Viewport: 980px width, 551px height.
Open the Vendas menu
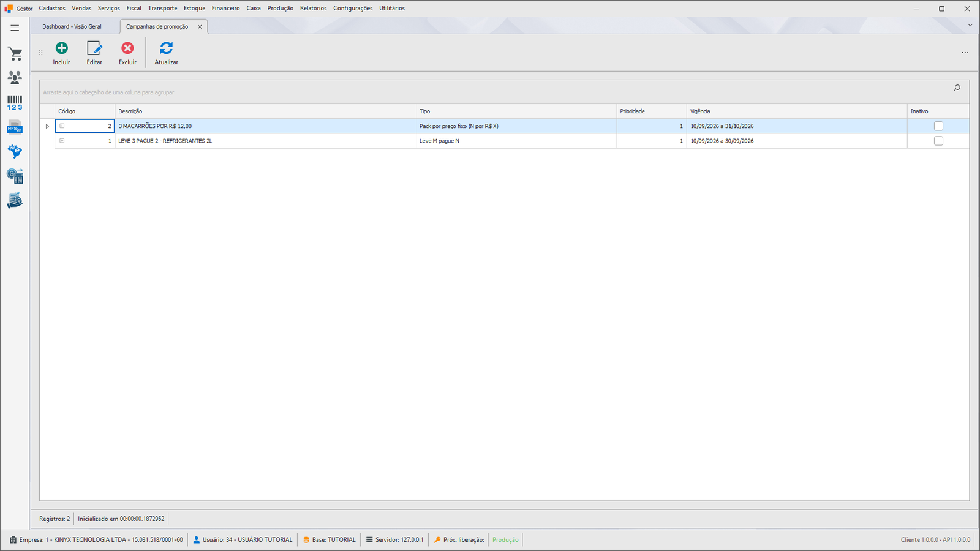pyautogui.click(x=81, y=8)
